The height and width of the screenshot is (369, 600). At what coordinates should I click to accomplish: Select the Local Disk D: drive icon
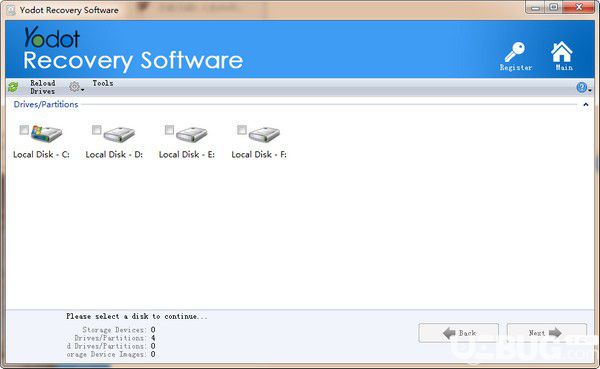(119, 134)
